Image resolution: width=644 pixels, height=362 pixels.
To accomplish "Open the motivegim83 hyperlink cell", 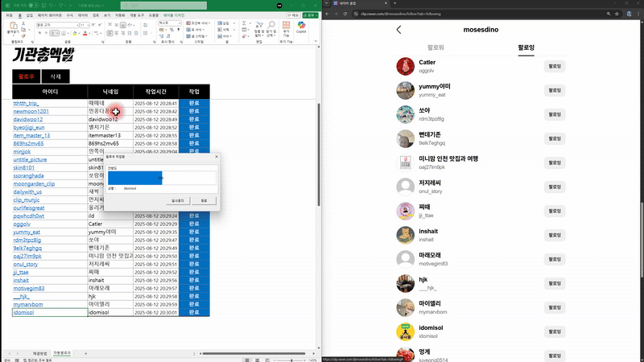I will [29, 288].
